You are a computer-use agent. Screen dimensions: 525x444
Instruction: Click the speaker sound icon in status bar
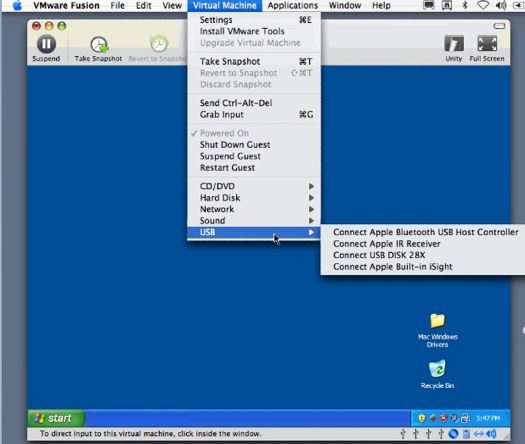pyautogui.click(x=491, y=434)
